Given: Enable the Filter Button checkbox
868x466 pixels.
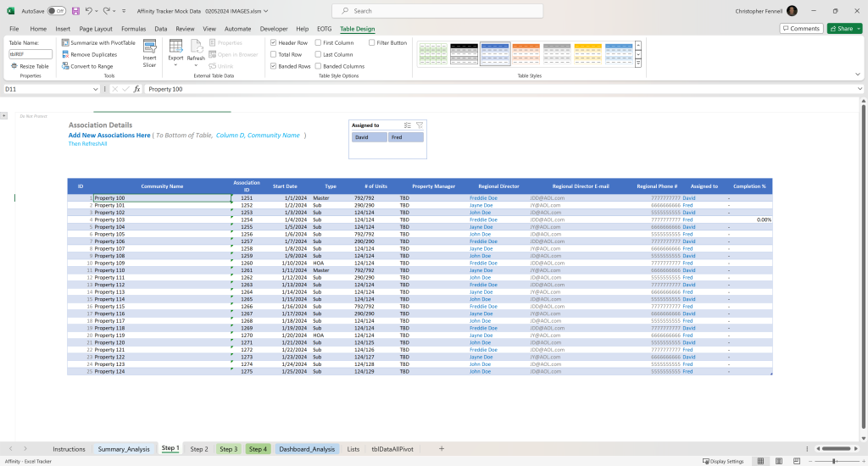Looking at the screenshot, I should point(372,42).
